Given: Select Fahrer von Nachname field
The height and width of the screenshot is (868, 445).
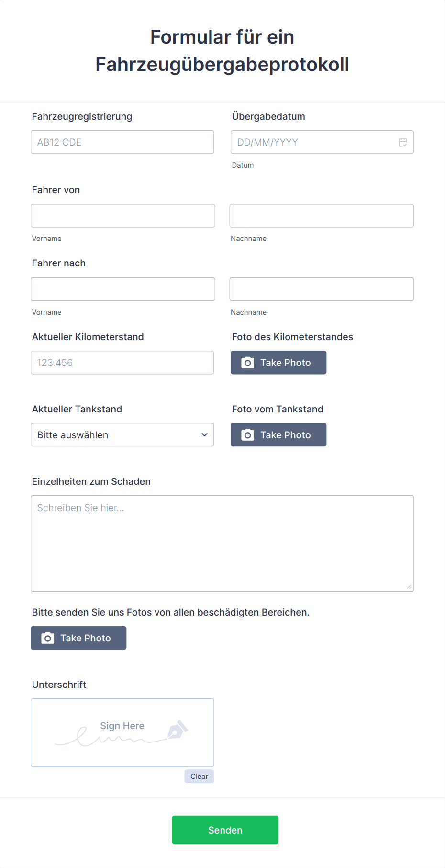Looking at the screenshot, I should 322,216.
